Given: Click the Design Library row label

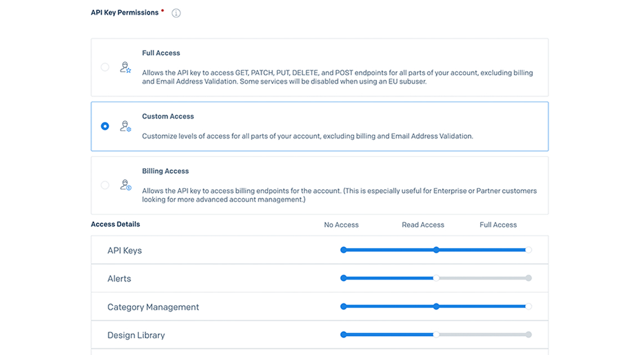Looking at the screenshot, I should [x=136, y=336].
